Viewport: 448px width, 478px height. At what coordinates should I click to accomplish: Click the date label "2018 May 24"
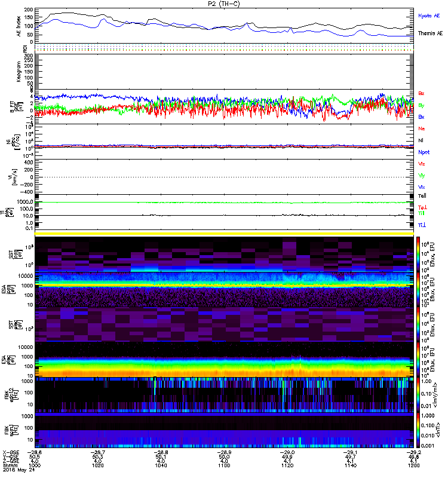click(19, 470)
